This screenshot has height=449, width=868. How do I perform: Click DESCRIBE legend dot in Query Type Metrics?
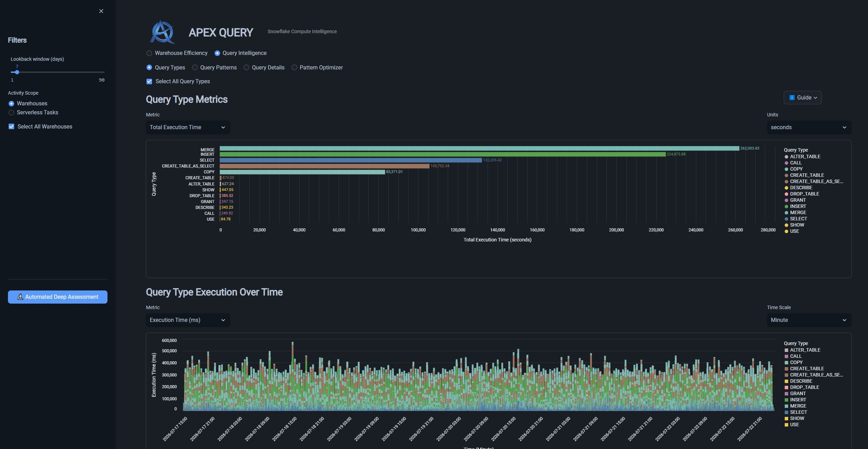tap(786, 188)
